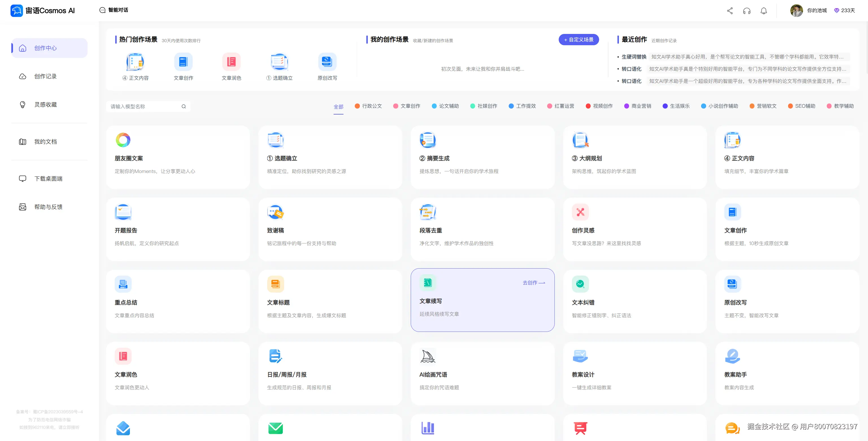868x441 pixels.
Task: Open 文本纠错 card icon
Action: point(580,284)
